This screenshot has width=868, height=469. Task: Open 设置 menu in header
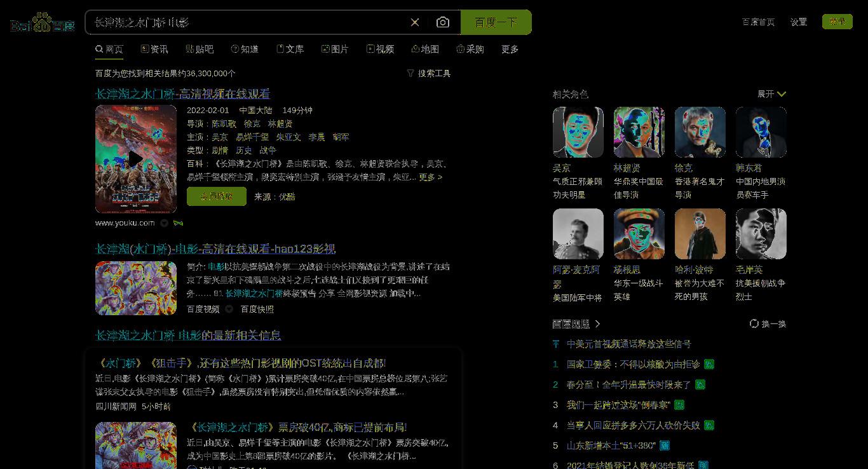pos(799,22)
